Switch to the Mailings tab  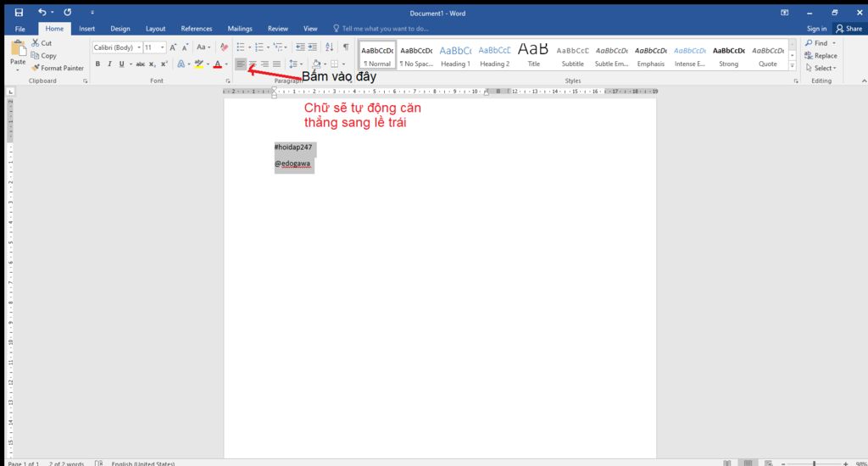(x=240, y=29)
